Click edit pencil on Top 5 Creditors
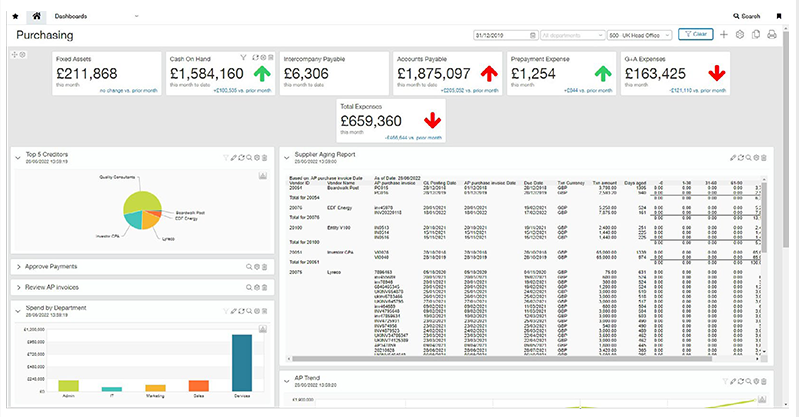The image size is (799, 417). (x=233, y=158)
